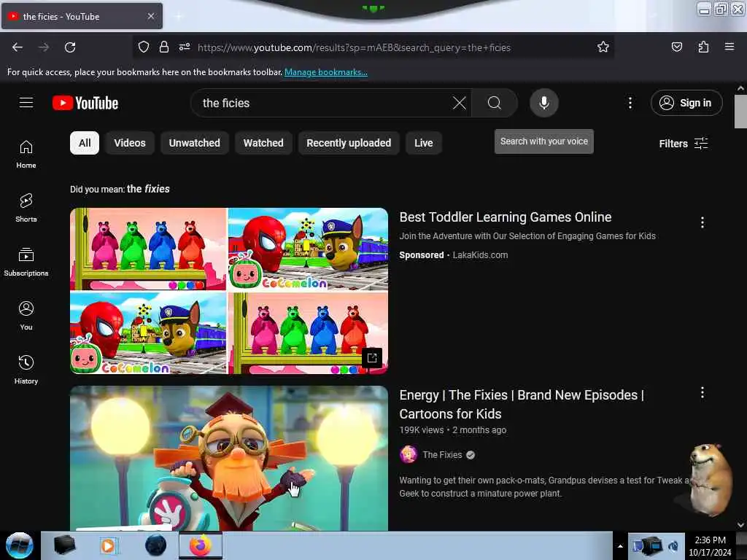This screenshot has height=560, width=747.
Task: Click the Sign in button
Action: [x=686, y=103]
